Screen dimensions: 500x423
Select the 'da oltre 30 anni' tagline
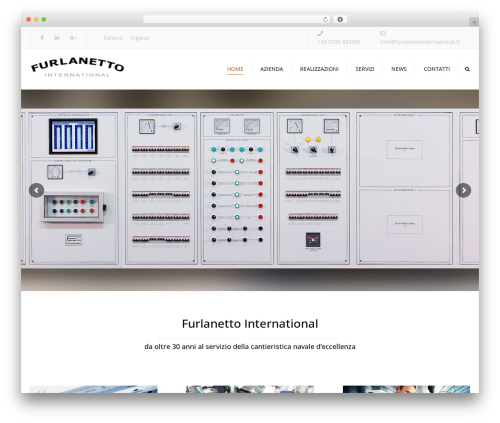(x=250, y=347)
